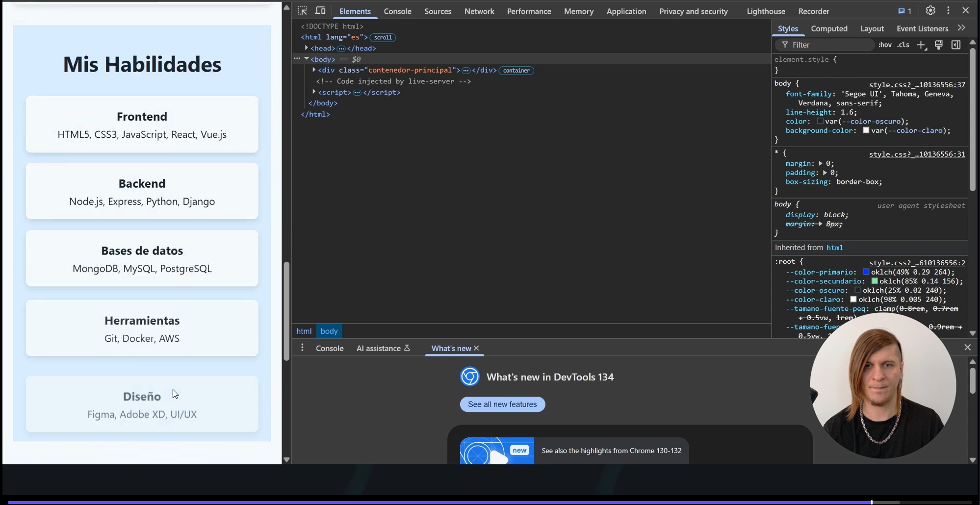Open the Recorder panel tab

click(x=813, y=11)
